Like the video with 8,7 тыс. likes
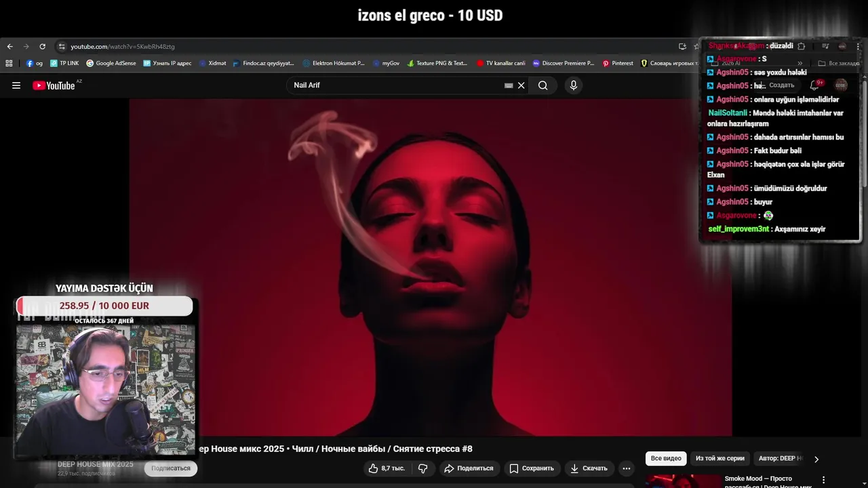Screen dimensions: 868x488 pyautogui.click(x=387, y=468)
